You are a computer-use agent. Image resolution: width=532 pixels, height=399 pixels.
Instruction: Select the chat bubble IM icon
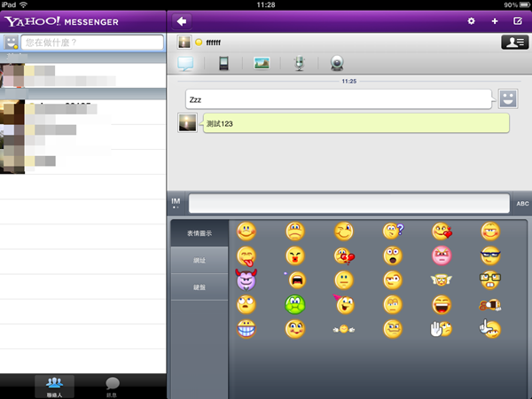point(185,63)
